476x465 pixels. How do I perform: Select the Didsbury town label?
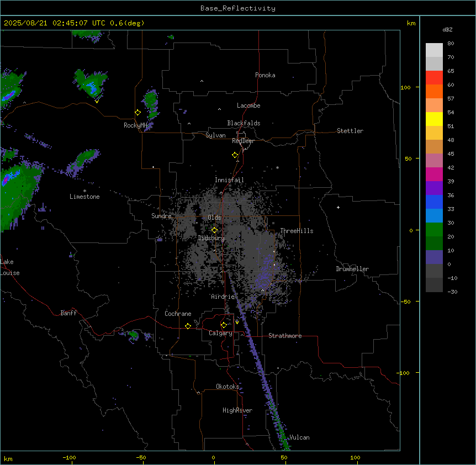tap(211, 238)
